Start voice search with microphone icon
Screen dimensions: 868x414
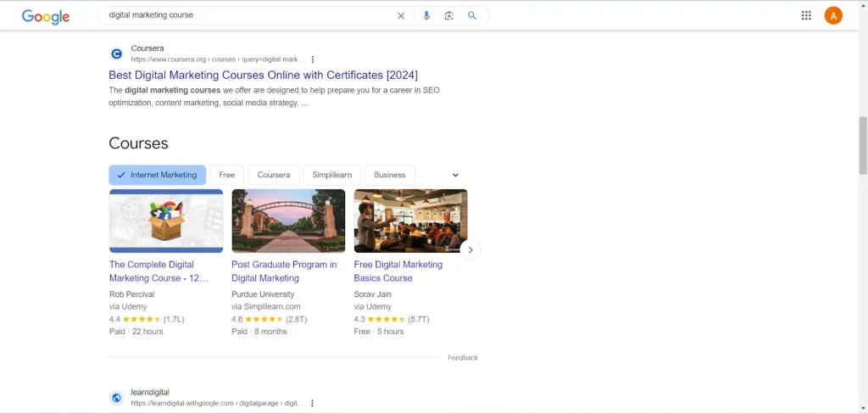point(426,15)
